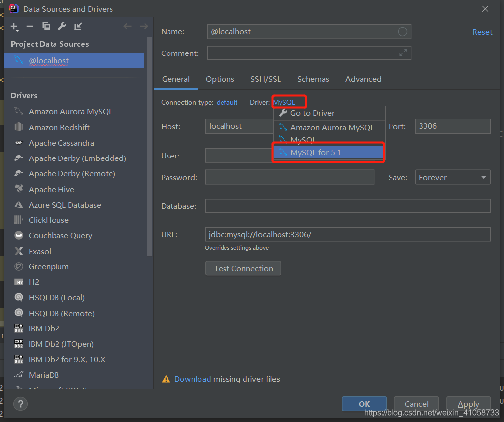Choose Amazon Aurora MySQL in driver popup
Viewport: 504px width, 422px height.
point(329,127)
